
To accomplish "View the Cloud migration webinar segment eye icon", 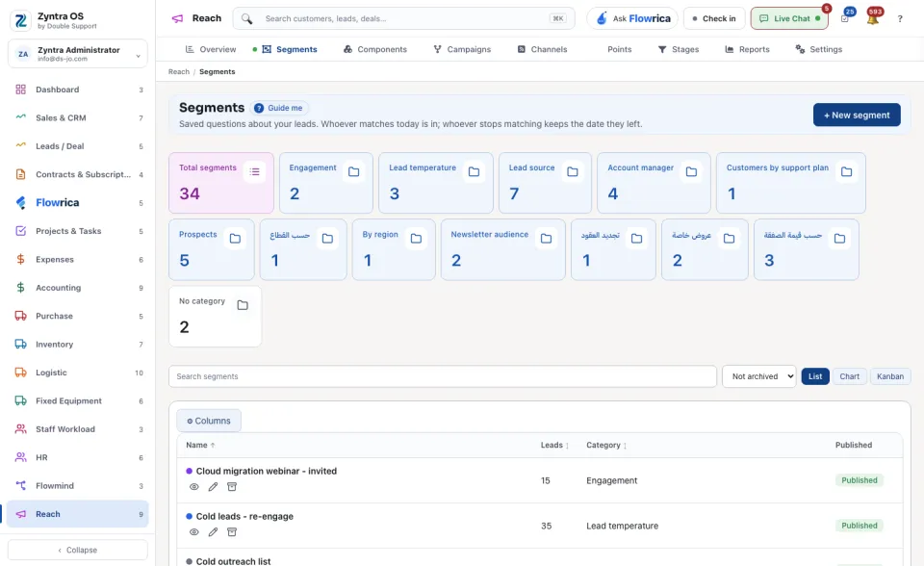I will click(193, 487).
